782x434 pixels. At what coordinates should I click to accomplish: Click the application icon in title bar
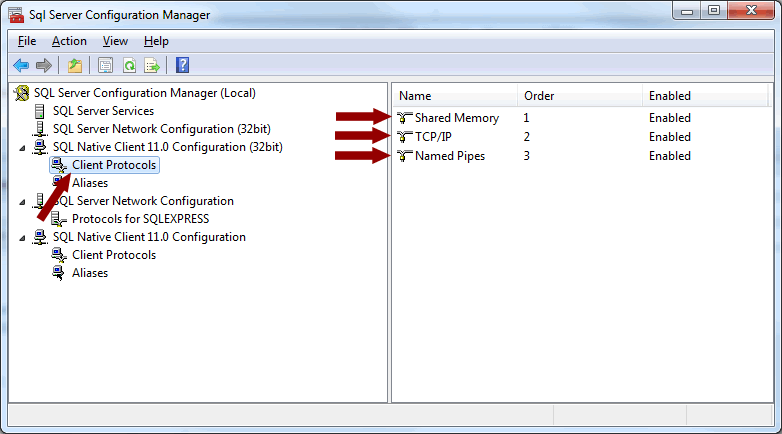(x=16, y=15)
